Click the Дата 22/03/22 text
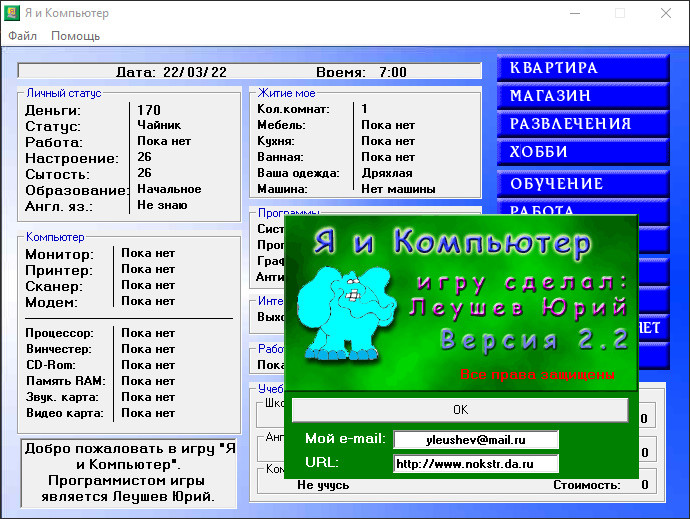 (171, 72)
